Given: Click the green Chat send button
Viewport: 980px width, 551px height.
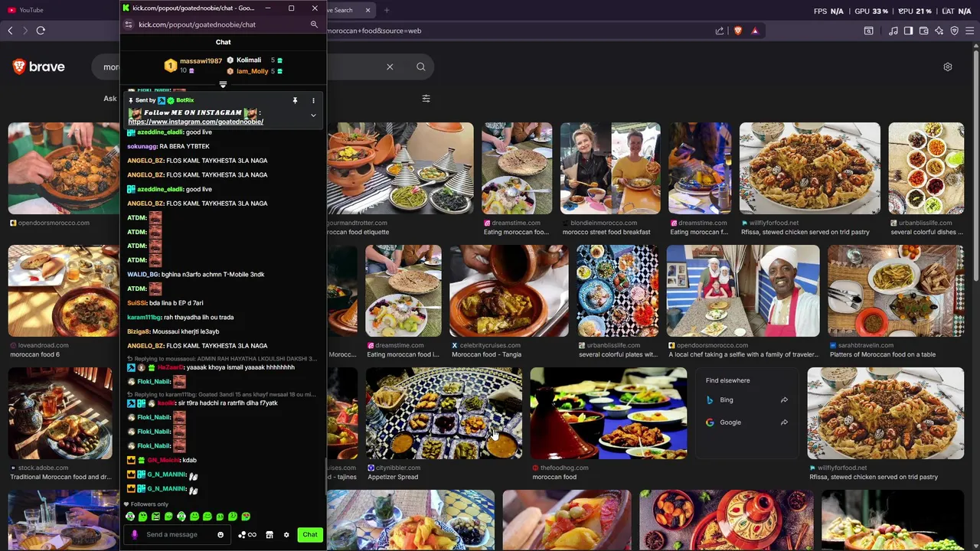Looking at the screenshot, I should coord(310,535).
